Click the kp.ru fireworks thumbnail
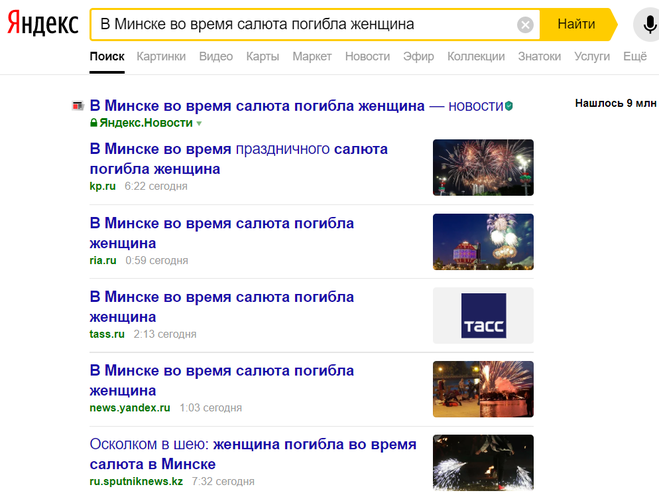 [x=483, y=167]
